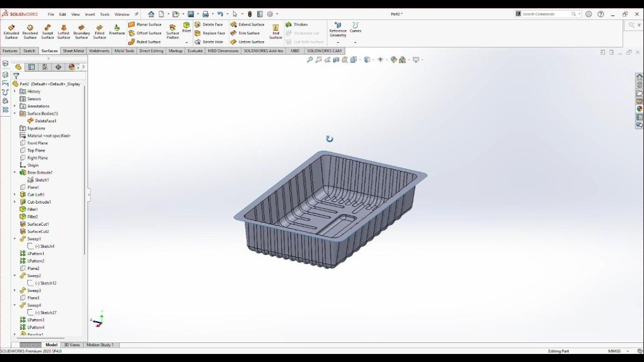Screen dimensions: 644x362
Task: Open the ConfigurationManager tab icon
Action: tap(45, 67)
